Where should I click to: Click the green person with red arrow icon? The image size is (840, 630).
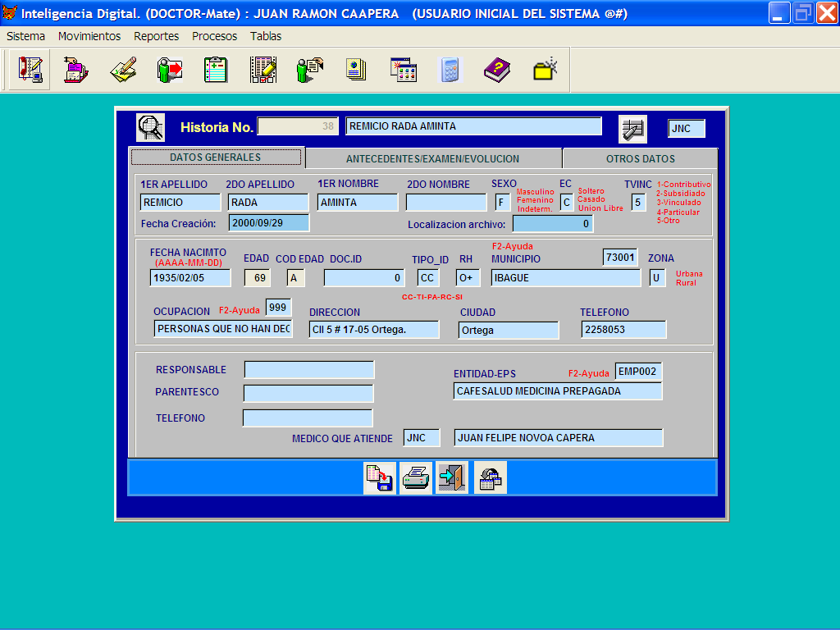click(x=170, y=70)
